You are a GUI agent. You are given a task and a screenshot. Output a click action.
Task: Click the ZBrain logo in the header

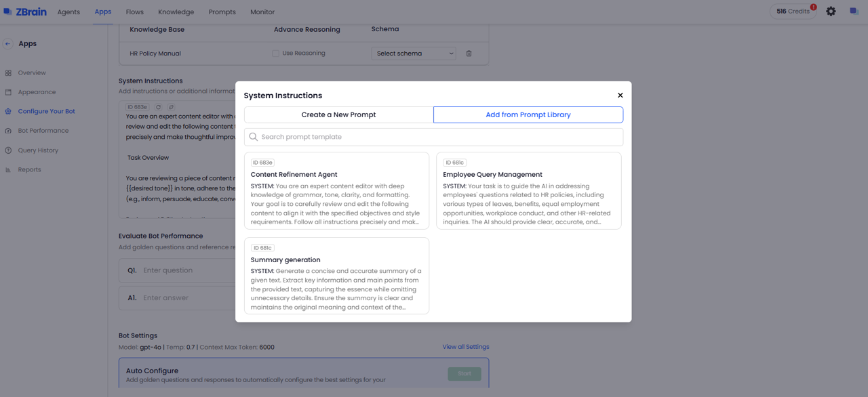(25, 12)
